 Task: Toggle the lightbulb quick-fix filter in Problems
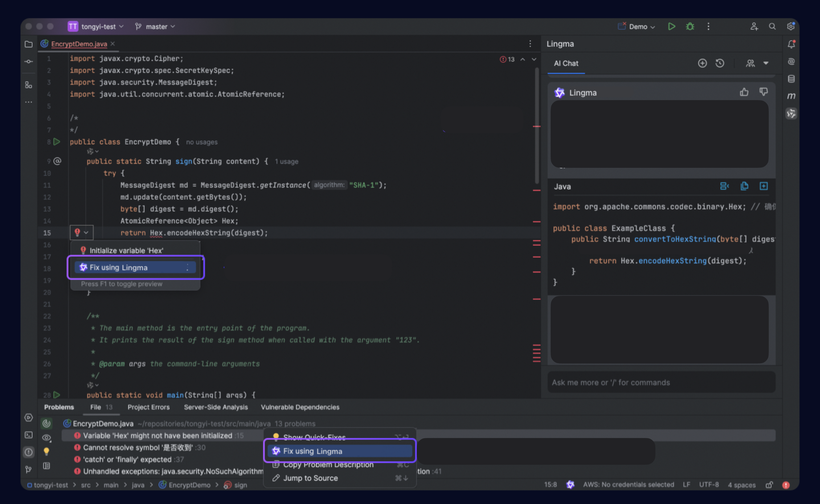coord(47,452)
